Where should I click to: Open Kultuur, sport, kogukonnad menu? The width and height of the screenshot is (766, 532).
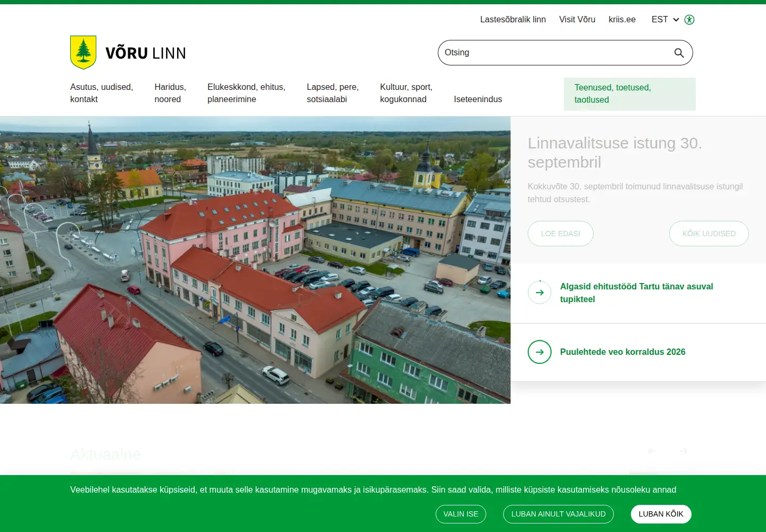(406, 93)
